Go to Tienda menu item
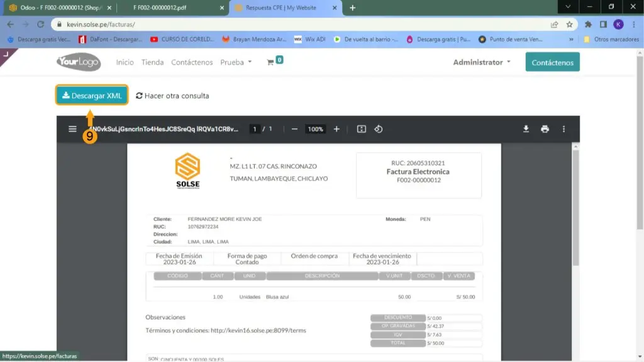The height and width of the screenshot is (362, 644). pos(152,62)
